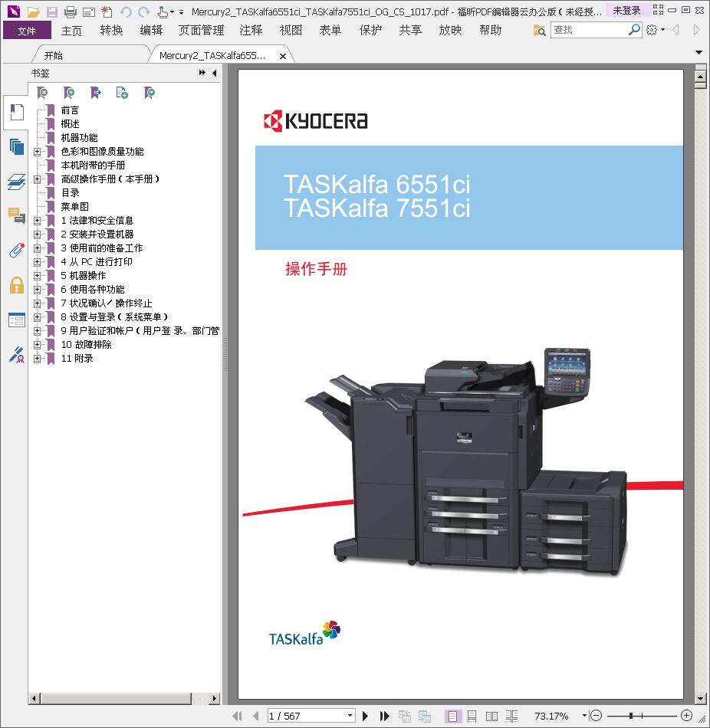The height and width of the screenshot is (728, 710).
Task: Open the 注释 ribbon tab
Action: tap(251, 31)
